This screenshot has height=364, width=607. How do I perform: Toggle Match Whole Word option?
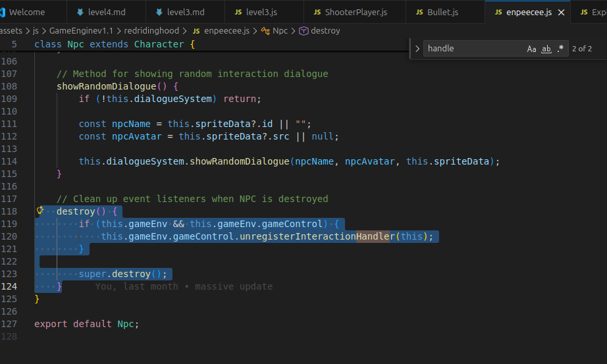coord(546,49)
